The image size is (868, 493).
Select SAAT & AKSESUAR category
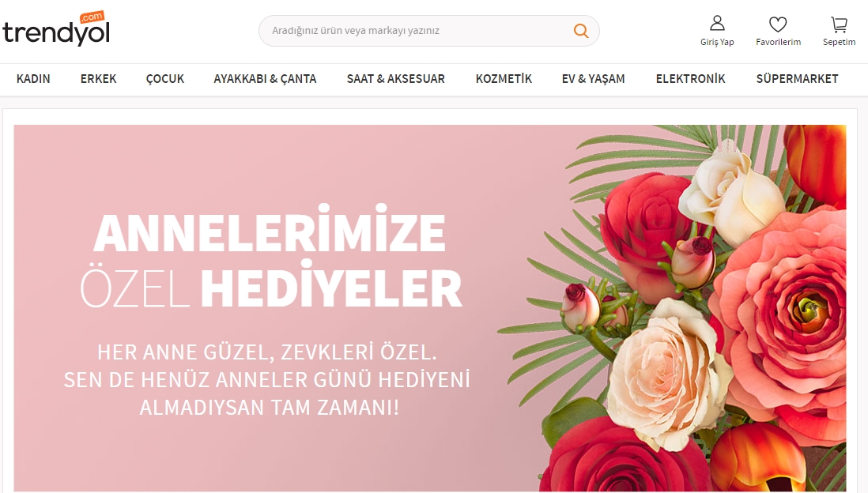pyautogui.click(x=396, y=79)
